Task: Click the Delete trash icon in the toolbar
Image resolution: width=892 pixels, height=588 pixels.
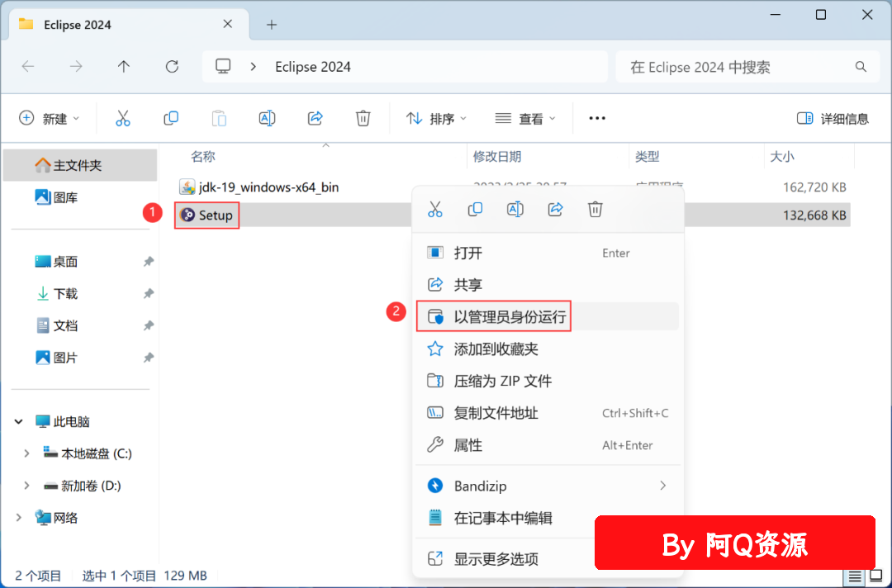Action: tap(363, 118)
